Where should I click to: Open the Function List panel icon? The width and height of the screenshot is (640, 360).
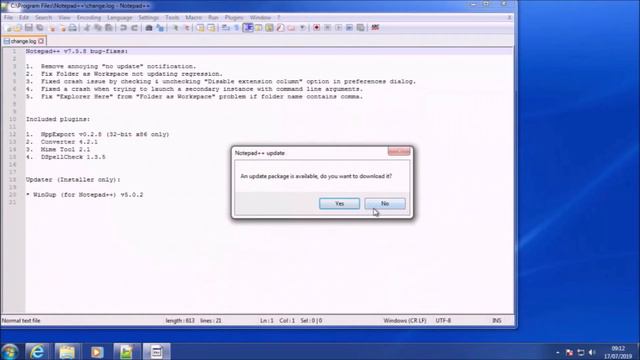(x=280, y=28)
